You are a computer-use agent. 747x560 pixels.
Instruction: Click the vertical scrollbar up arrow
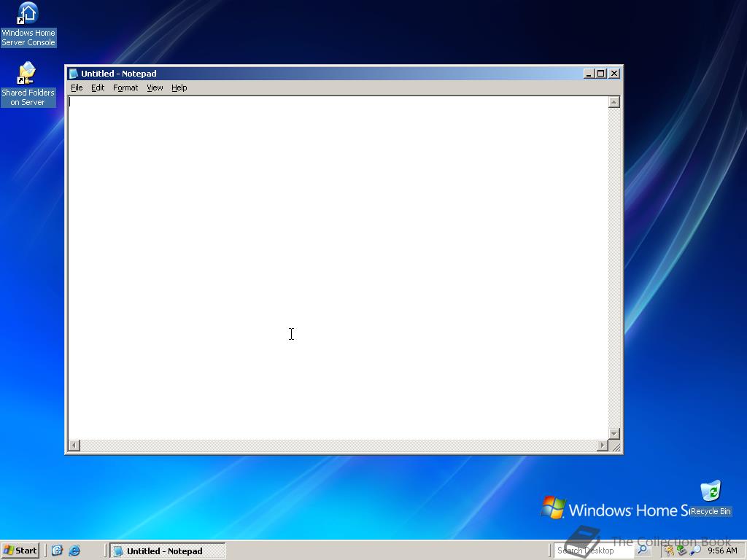[614, 102]
